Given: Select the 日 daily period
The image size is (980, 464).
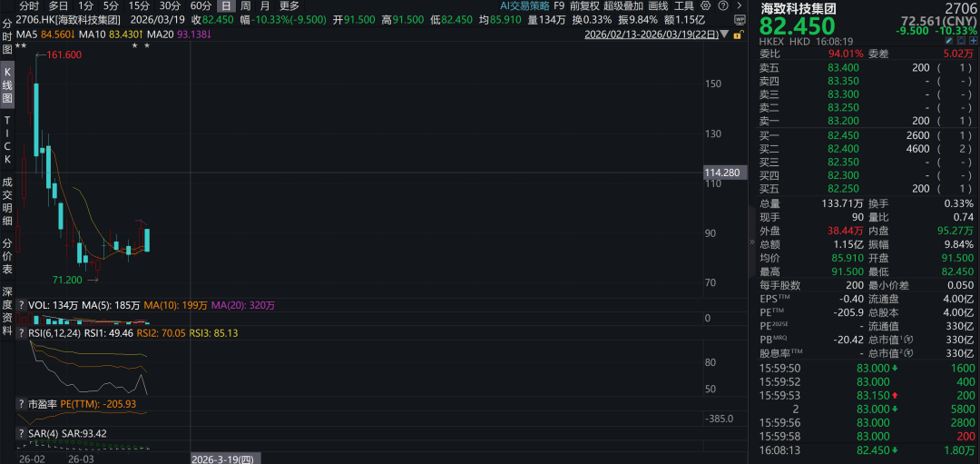Looking at the screenshot, I should [x=224, y=5].
